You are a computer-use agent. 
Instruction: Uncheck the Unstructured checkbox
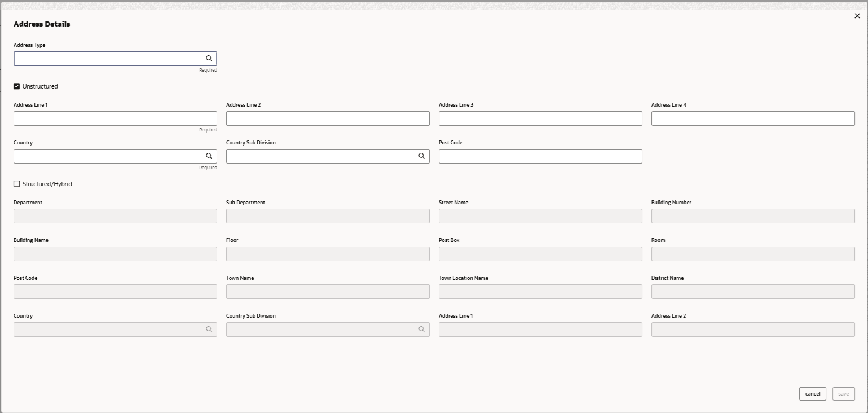[17, 86]
